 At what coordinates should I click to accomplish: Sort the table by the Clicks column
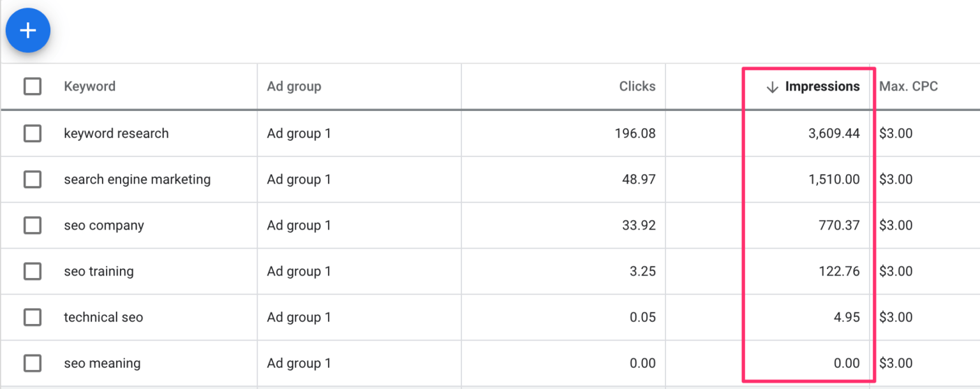click(637, 86)
